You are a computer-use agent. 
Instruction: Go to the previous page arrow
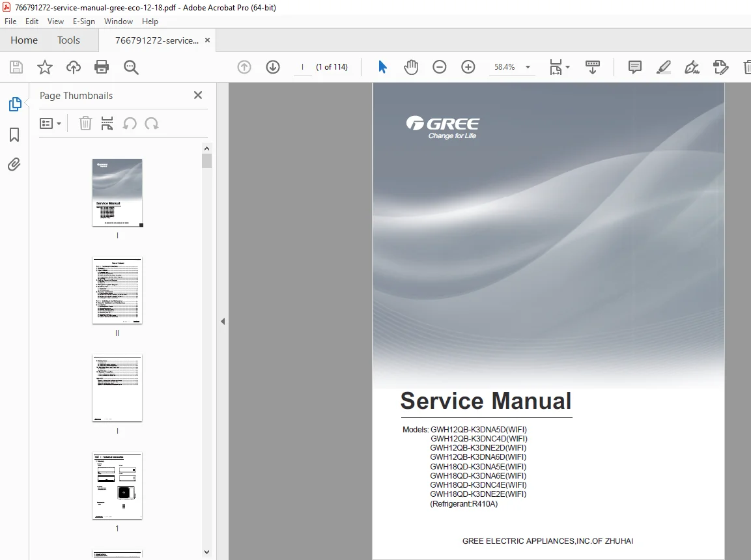(x=244, y=67)
